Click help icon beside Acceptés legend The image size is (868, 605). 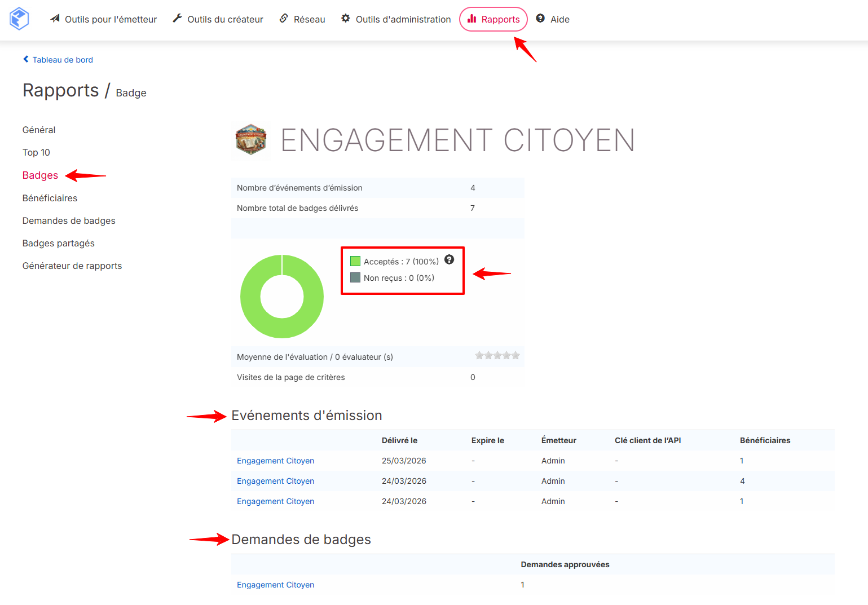click(x=450, y=259)
